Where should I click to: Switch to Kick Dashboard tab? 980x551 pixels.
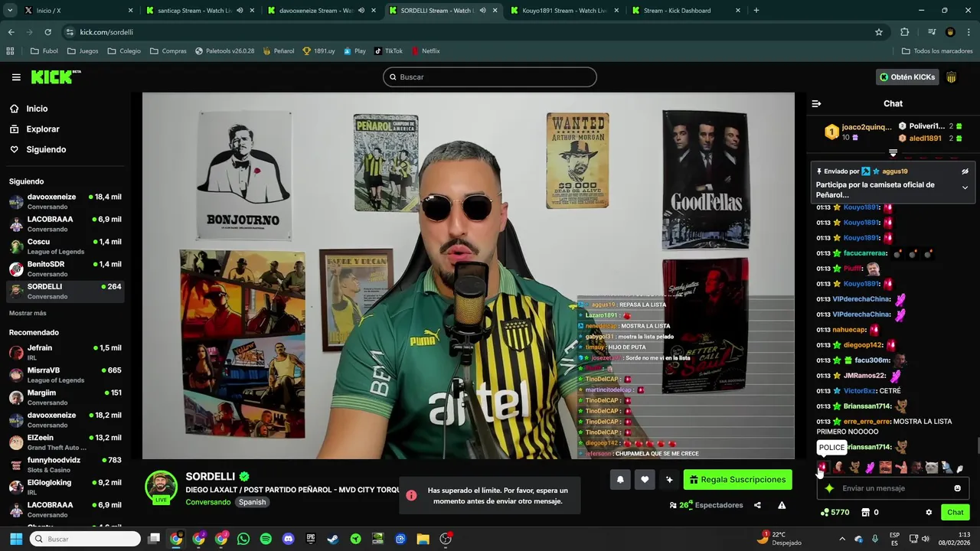[685, 11]
